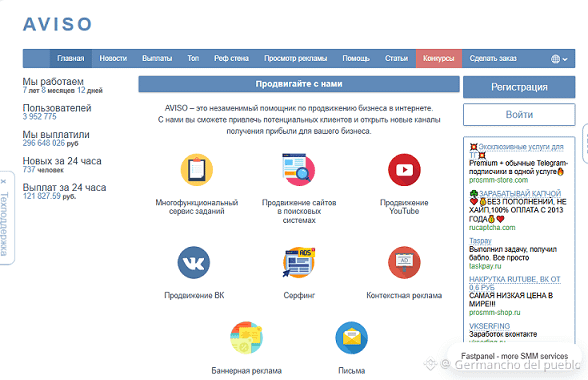Click the Войти button
Image resolution: width=588 pixels, height=380 pixels.
(519, 114)
